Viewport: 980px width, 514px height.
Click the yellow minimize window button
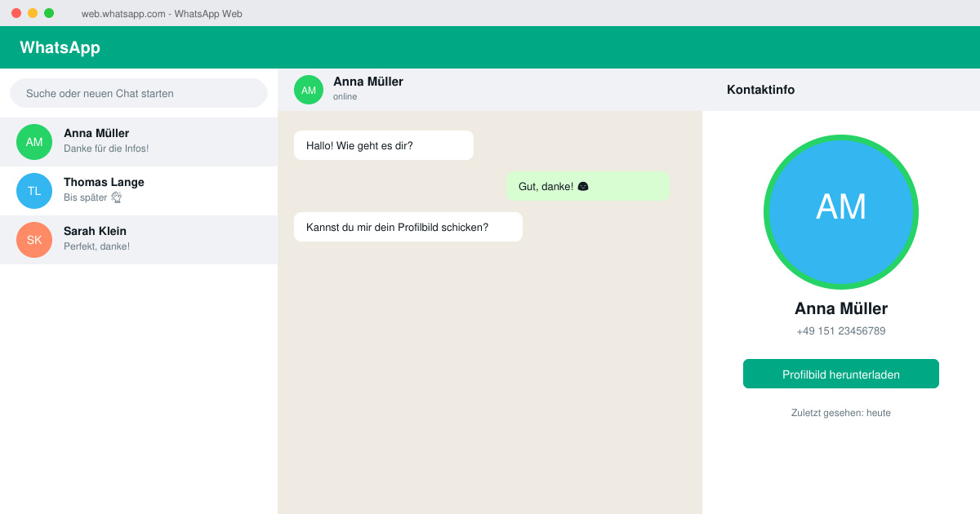coord(33,13)
